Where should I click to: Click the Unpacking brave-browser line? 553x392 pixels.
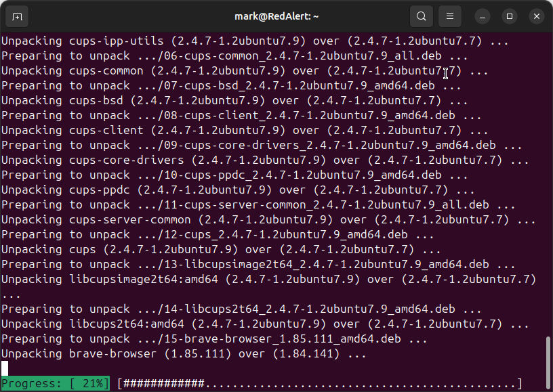183,354
